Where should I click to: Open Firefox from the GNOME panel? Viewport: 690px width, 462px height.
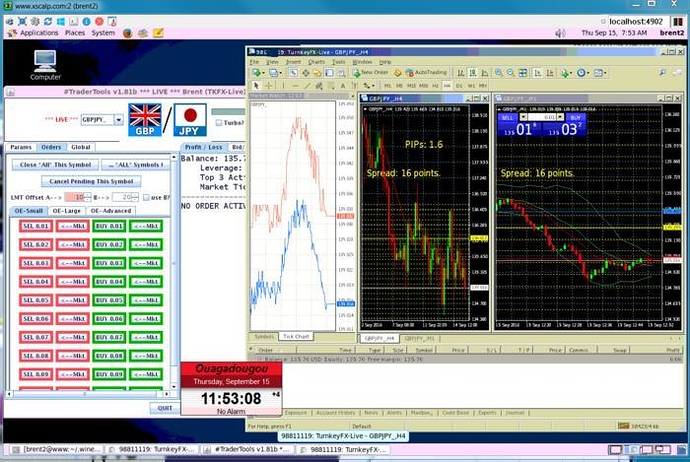click(128, 33)
